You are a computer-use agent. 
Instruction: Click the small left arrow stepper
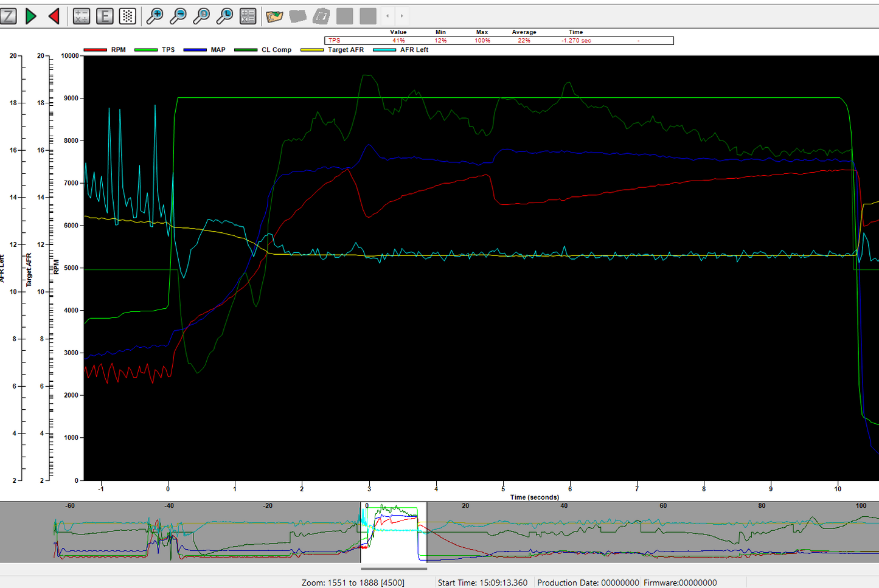pyautogui.click(x=387, y=16)
